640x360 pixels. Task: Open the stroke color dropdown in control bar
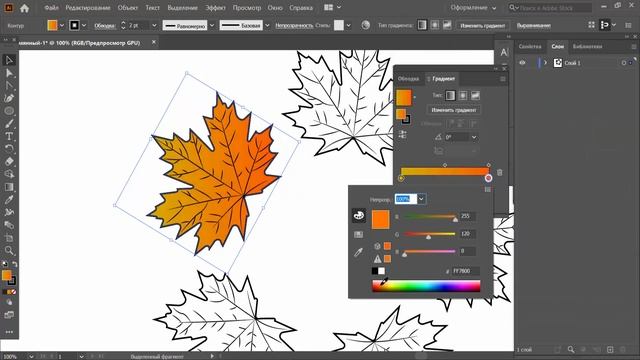pyautogui.click(x=84, y=25)
